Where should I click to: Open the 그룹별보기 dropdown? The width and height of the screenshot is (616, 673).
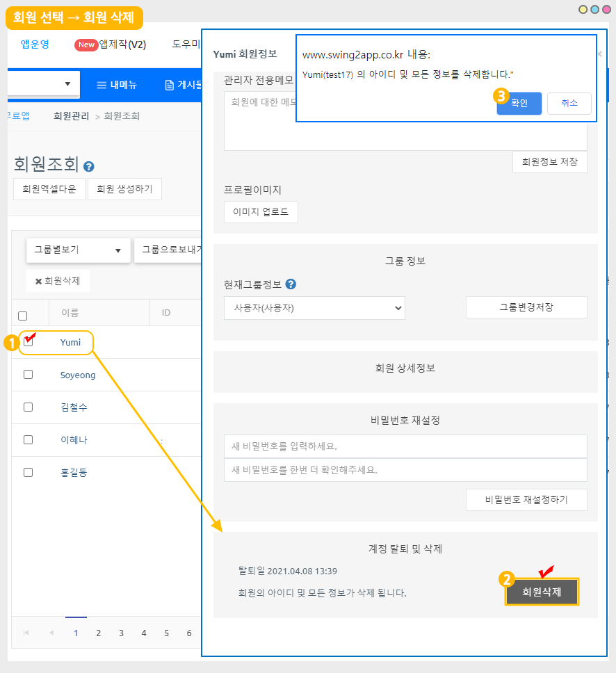coord(78,250)
